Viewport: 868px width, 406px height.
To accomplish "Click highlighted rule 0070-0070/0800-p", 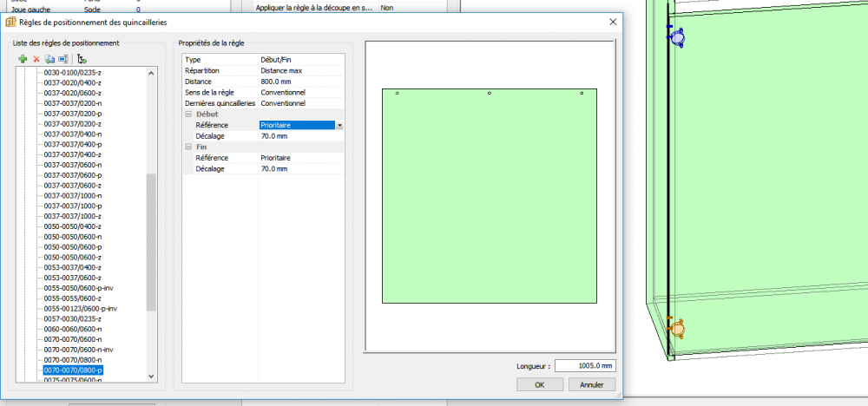I will 73,370.
